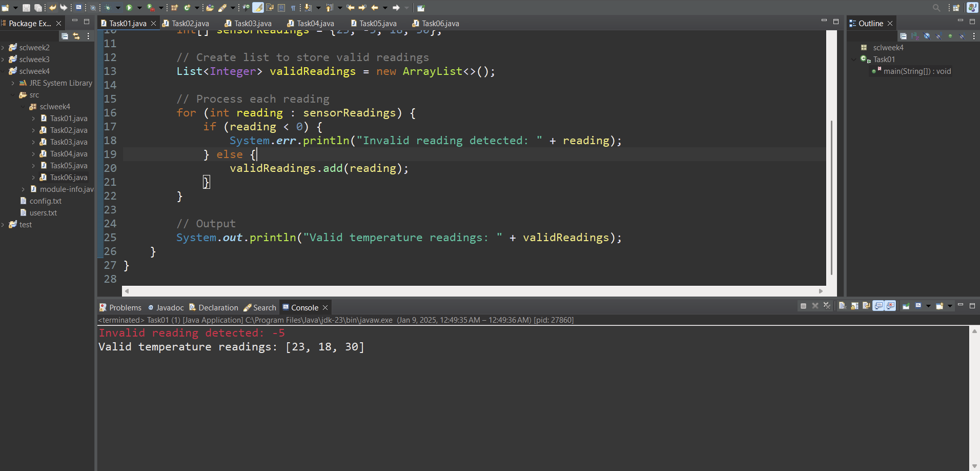Open the Problems tab
Screen dimensions: 980x471
point(120,307)
